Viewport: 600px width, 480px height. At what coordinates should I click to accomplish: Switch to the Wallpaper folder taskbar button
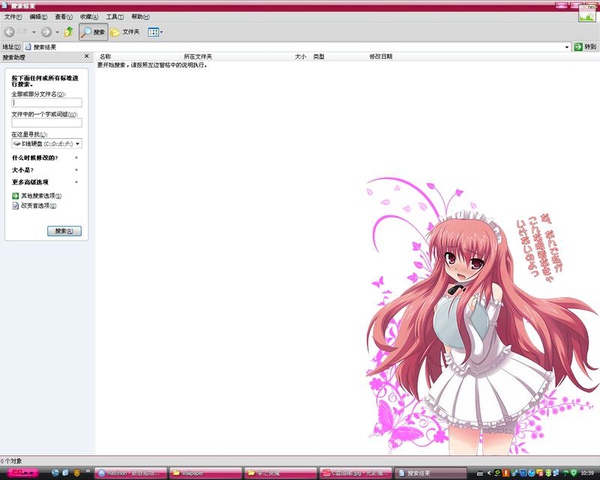point(205,473)
